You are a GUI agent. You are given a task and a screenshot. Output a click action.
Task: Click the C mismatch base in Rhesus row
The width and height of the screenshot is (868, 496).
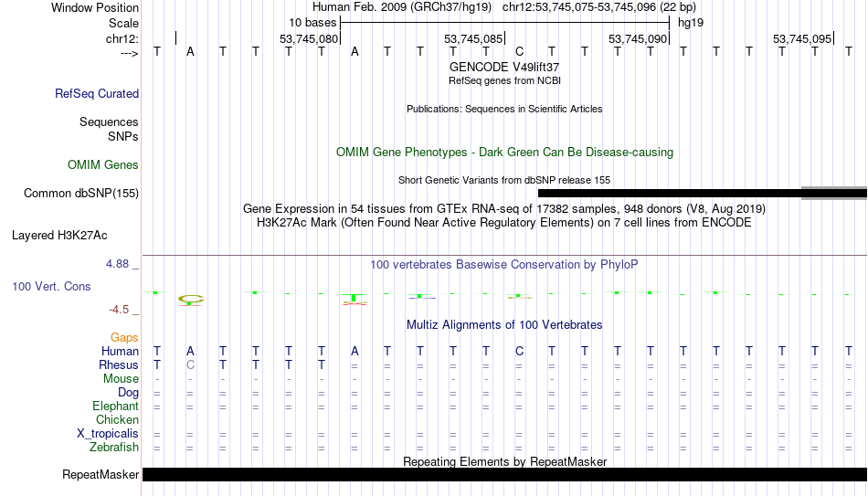coord(190,365)
